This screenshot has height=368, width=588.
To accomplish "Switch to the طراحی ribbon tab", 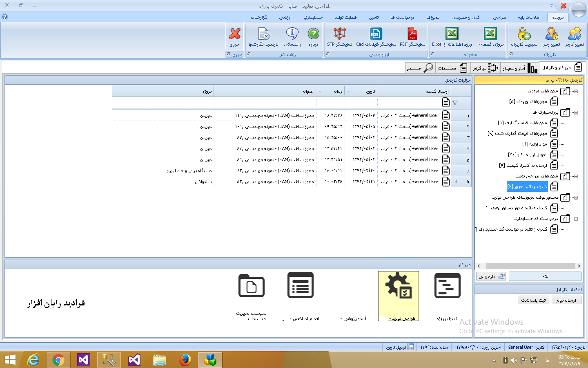I will 499,17.
